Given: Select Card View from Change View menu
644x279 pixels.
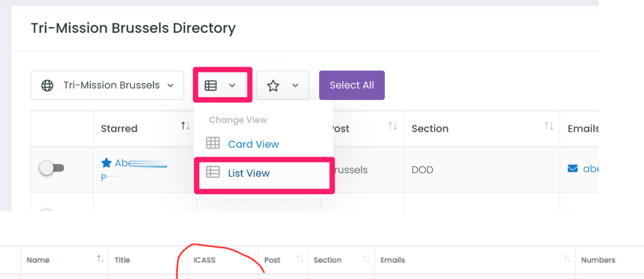Looking at the screenshot, I should [253, 144].
